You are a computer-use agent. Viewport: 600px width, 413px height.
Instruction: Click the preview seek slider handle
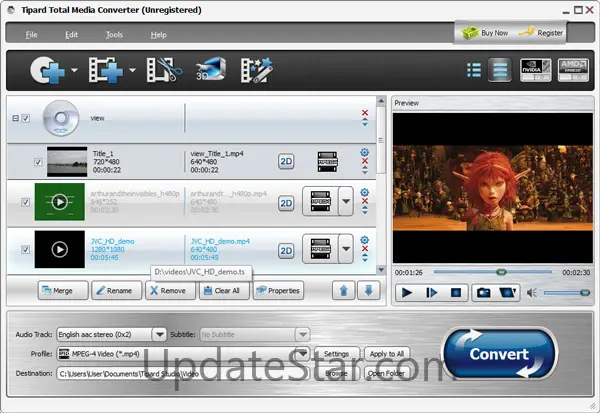[x=501, y=272]
